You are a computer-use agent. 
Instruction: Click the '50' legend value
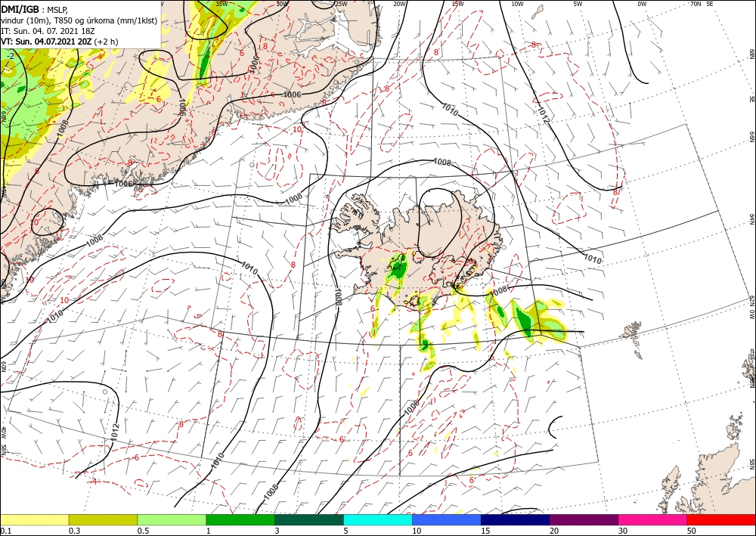[x=692, y=531]
